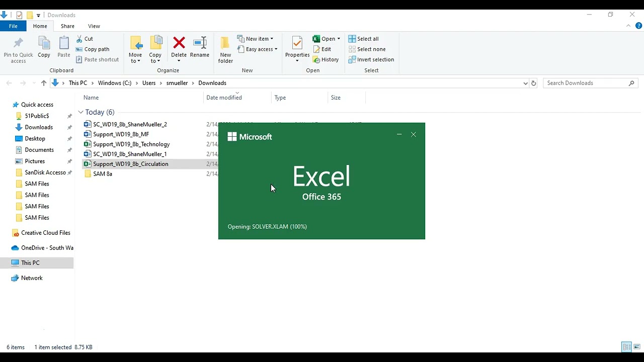Open the Copy to dropdown
This screenshot has height=362, width=644.
(x=155, y=50)
